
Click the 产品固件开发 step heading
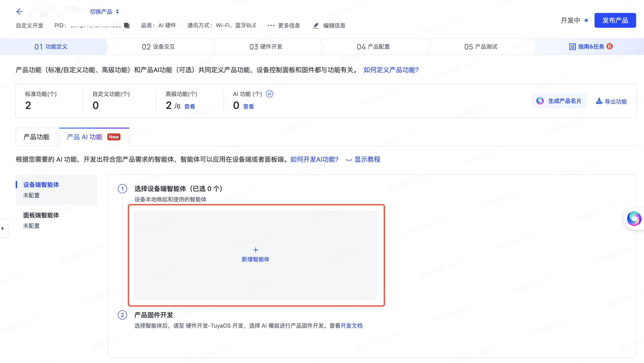point(154,315)
